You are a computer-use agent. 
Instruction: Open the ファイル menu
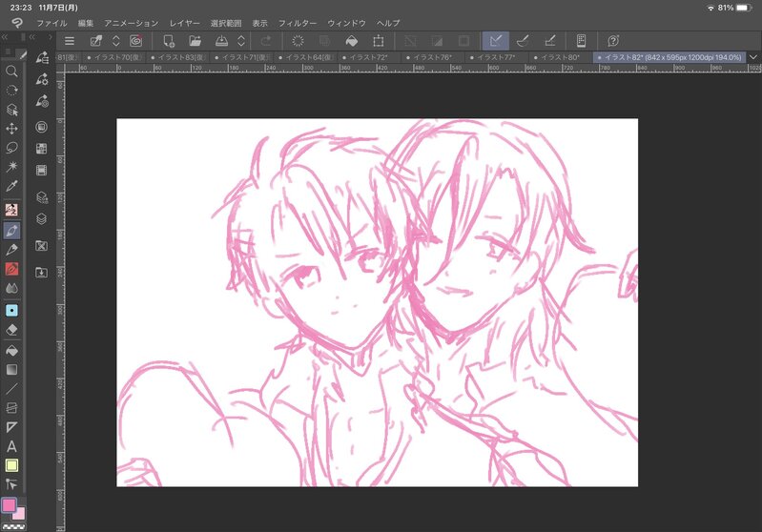click(x=51, y=23)
